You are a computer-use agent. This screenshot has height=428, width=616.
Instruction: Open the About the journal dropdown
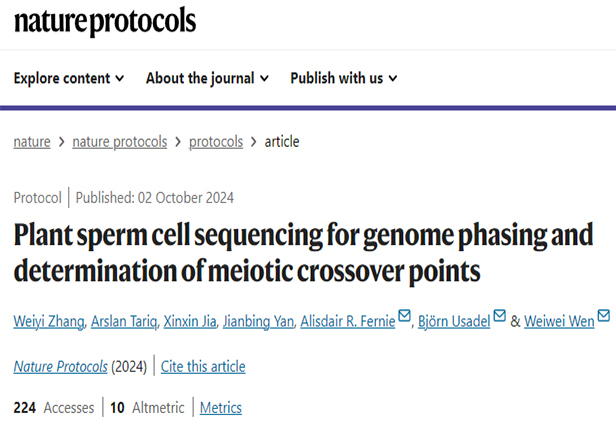tap(207, 78)
